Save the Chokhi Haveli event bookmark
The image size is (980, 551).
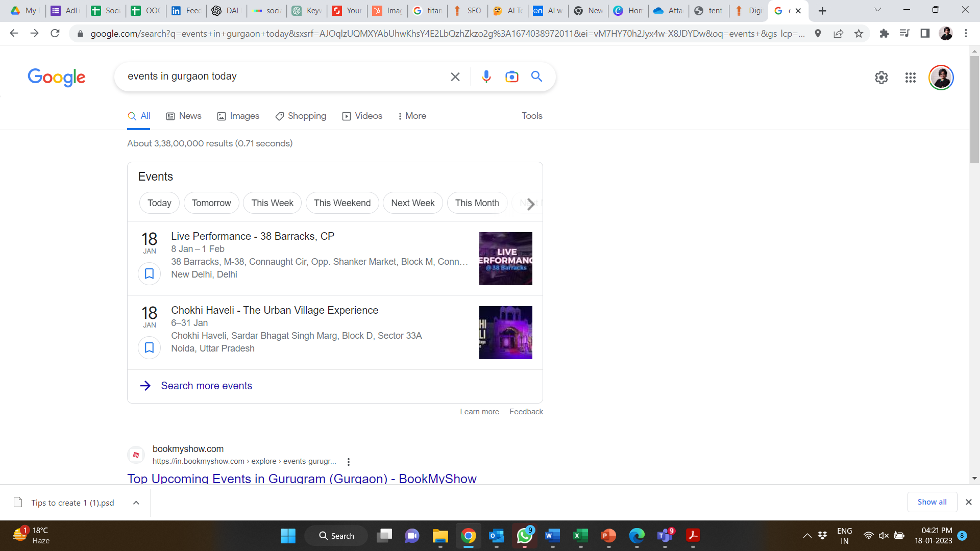[x=149, y=347]
